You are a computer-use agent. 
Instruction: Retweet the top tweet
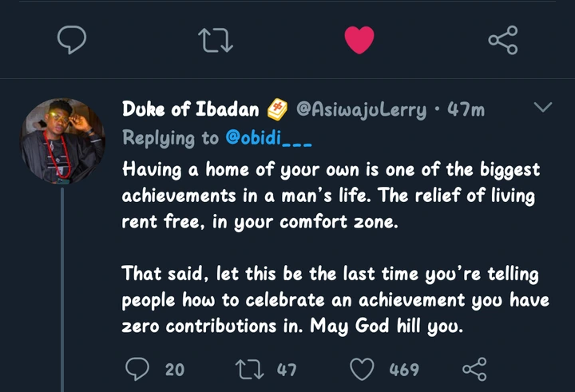(216, 38)
